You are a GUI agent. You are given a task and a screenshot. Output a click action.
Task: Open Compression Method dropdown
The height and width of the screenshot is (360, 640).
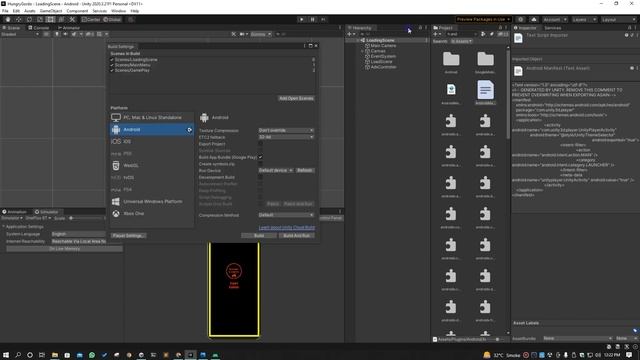click(x=286, y=215)
